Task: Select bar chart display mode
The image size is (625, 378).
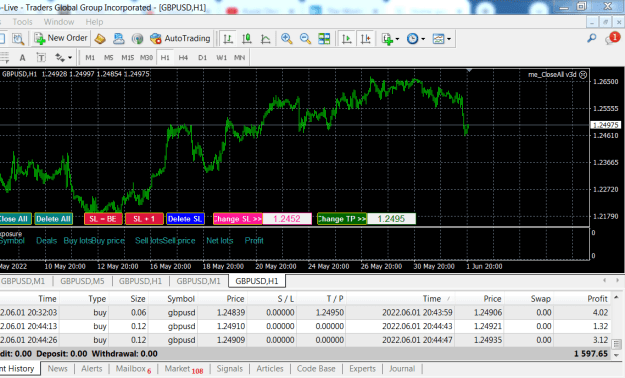Action: pos(228,39)
